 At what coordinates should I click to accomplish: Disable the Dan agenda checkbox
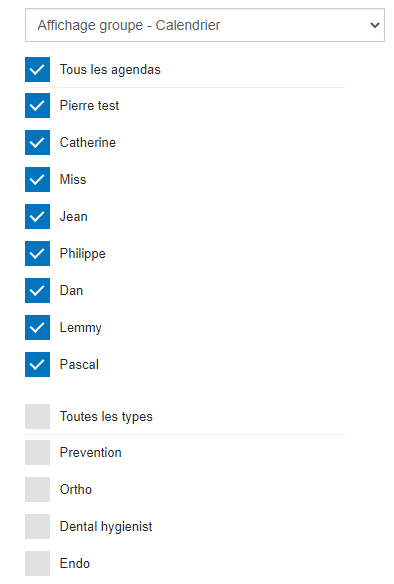(x=37, y=290)
